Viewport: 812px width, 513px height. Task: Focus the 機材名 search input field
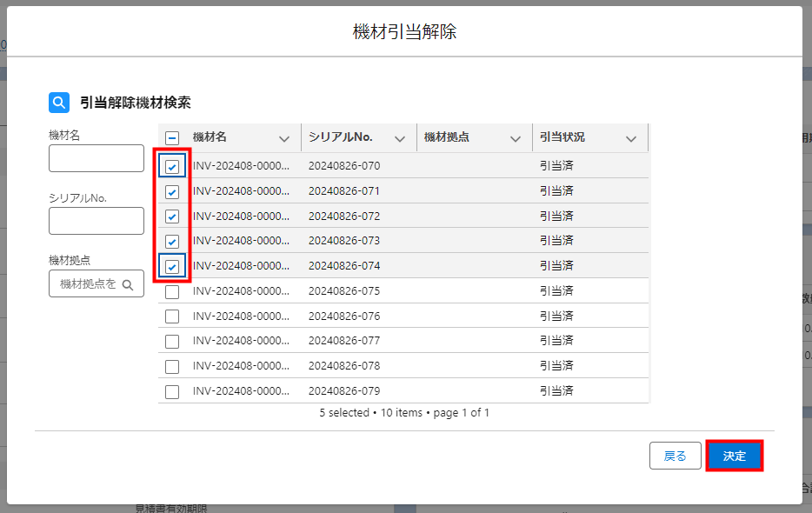[97, 158]
